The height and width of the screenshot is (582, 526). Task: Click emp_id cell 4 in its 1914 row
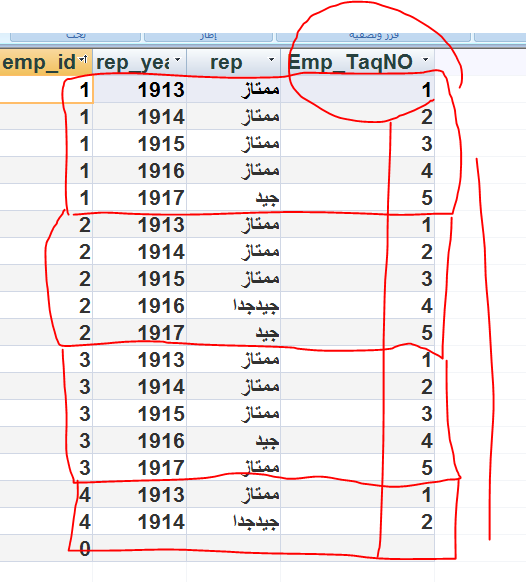coord(46,521)
